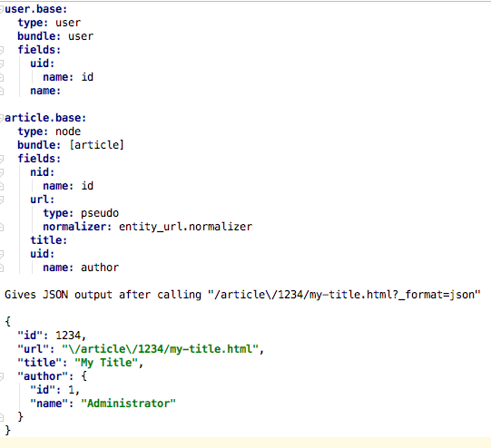Fold the fields section under article.base
Viewport: 491px width, 448px height.
click(x=2, y=159)
